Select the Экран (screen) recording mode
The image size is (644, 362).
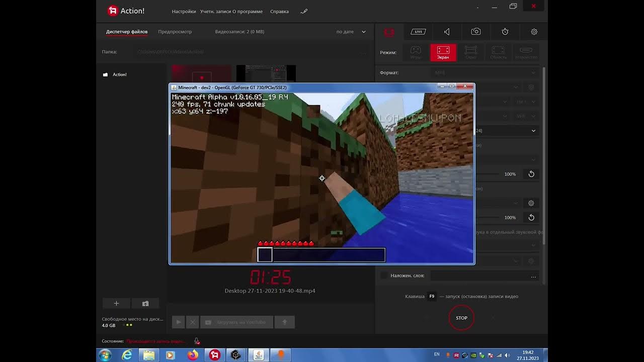click(443, 52)
